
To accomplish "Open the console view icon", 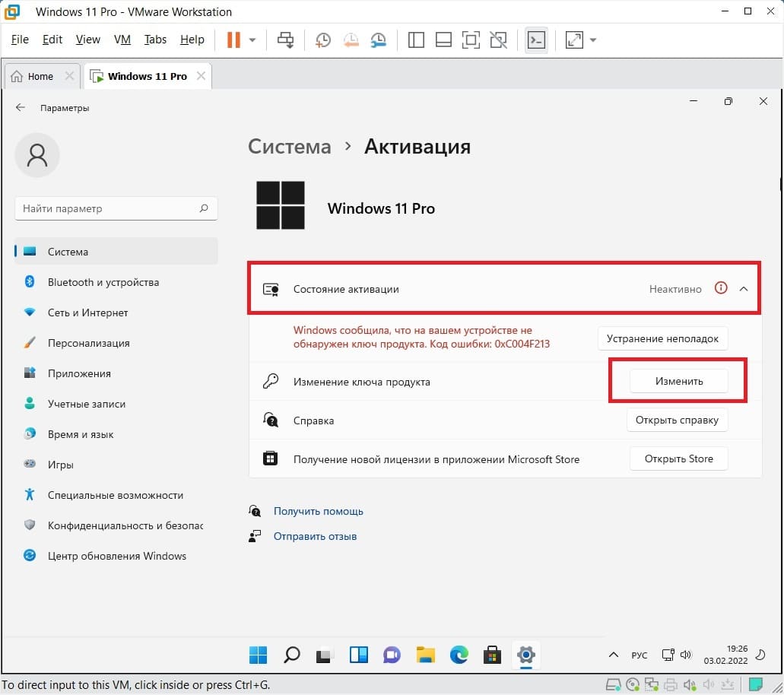I will [x=537, y=40].
